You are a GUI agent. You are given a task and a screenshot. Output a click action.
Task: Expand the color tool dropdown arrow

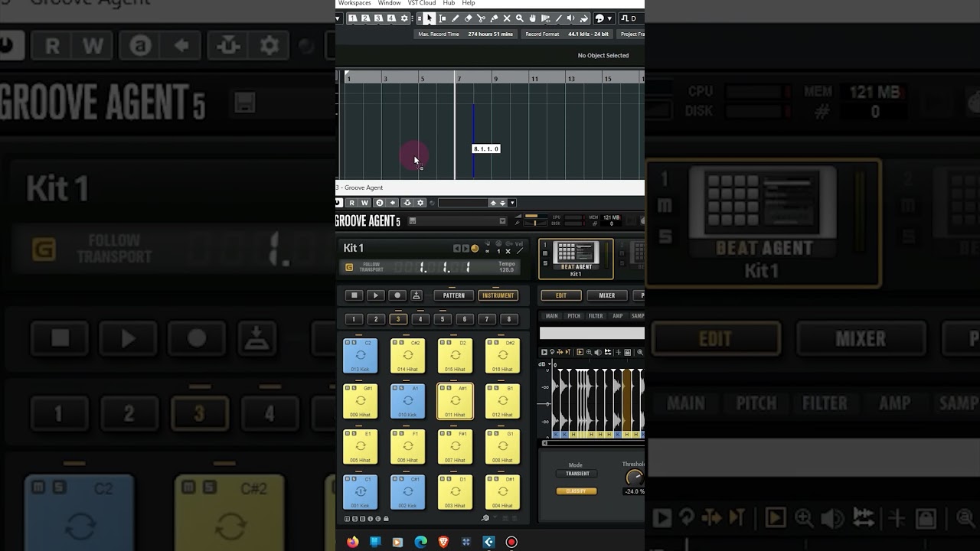click(609, 18)
